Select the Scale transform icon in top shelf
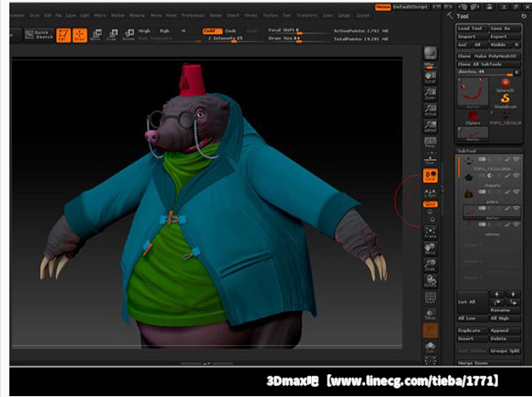 tap(112, 35)
